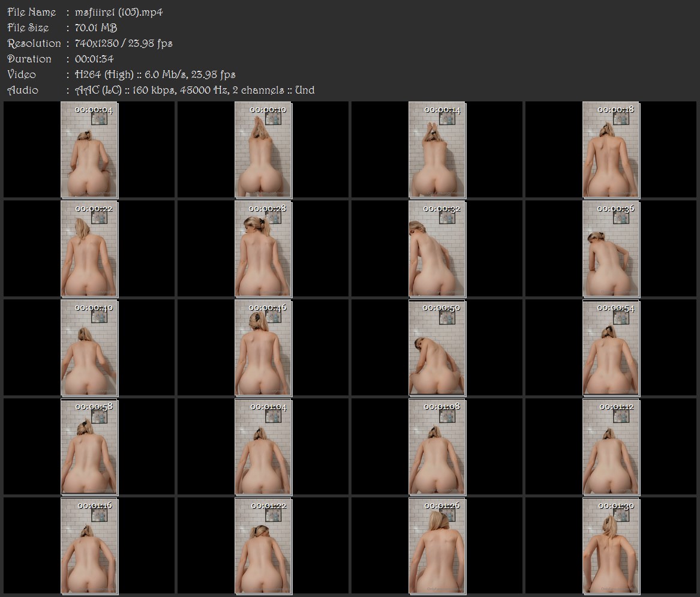Select the frame at 00:01:22
This screenshot has width=700, height=597.
pos(263,545)
